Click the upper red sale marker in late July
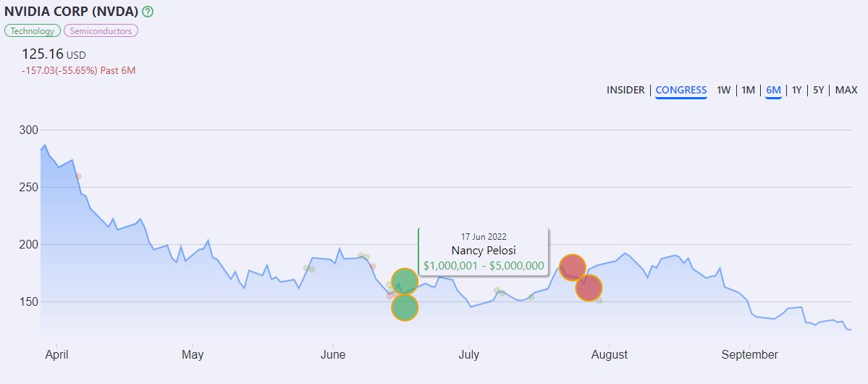The image size is (868, 384). coord(573,267)
